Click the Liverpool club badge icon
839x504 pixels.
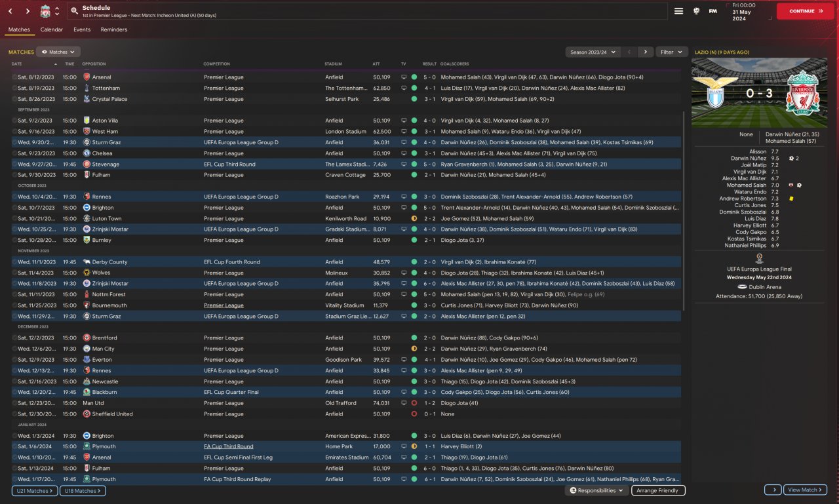pos(45,11)
